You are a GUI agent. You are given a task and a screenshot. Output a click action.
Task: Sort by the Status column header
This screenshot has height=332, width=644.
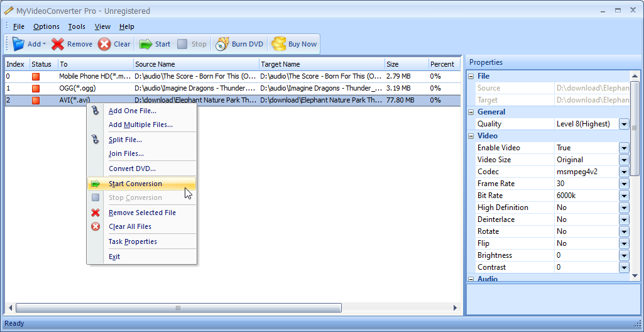pyautogui.click(x=43, y=64)
